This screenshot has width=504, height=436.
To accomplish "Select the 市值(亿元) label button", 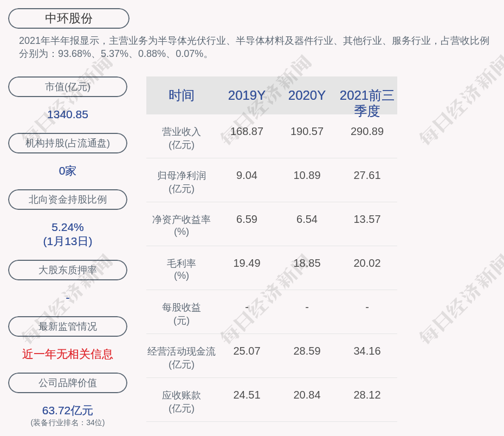I will coord(68,87).
